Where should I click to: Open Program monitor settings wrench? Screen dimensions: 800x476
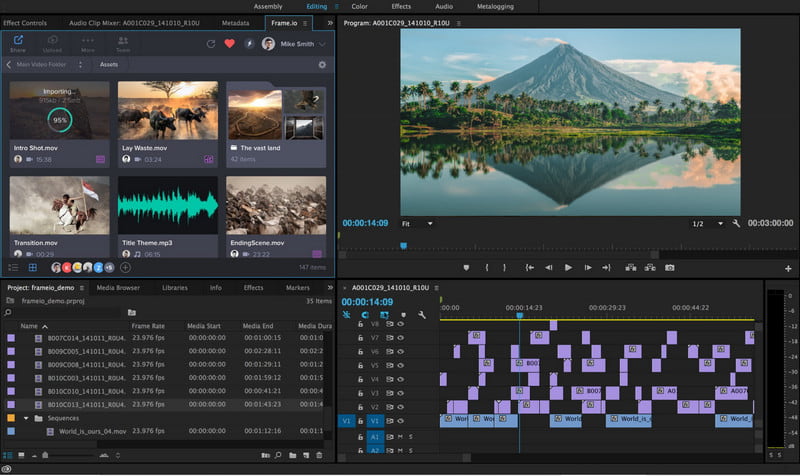736,223
